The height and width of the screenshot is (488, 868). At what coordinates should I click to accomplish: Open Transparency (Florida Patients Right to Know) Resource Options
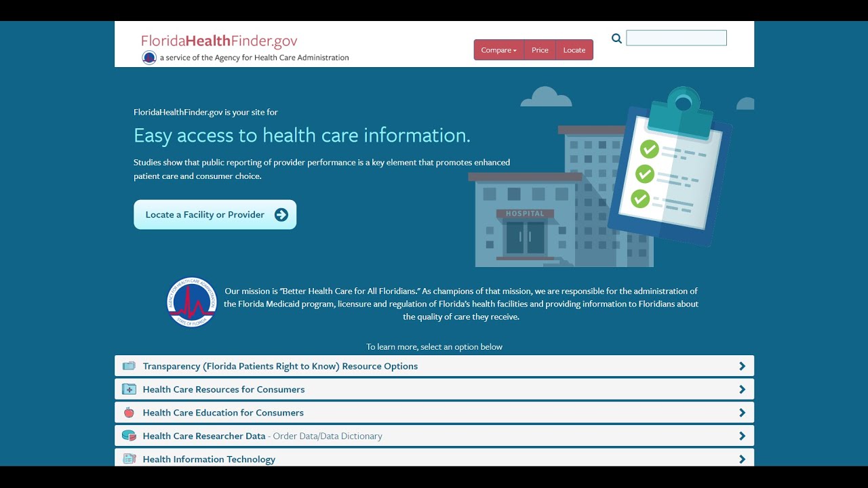coord(280,366)
